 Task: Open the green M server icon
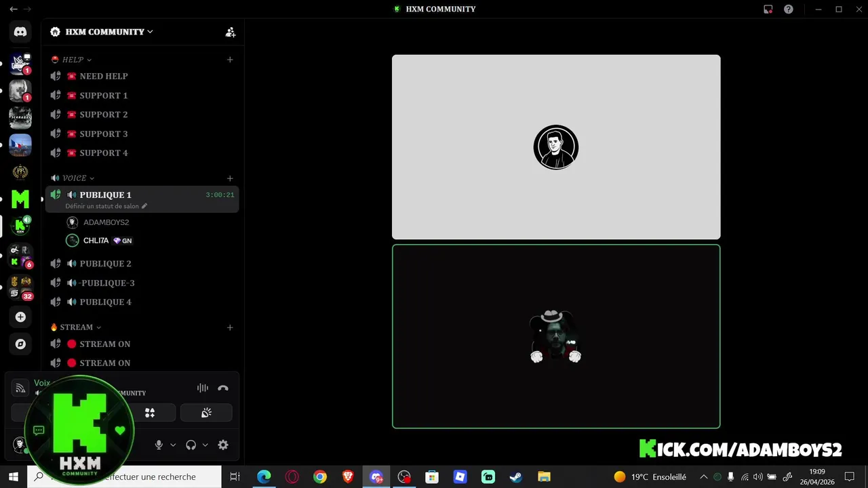(20, 199)
